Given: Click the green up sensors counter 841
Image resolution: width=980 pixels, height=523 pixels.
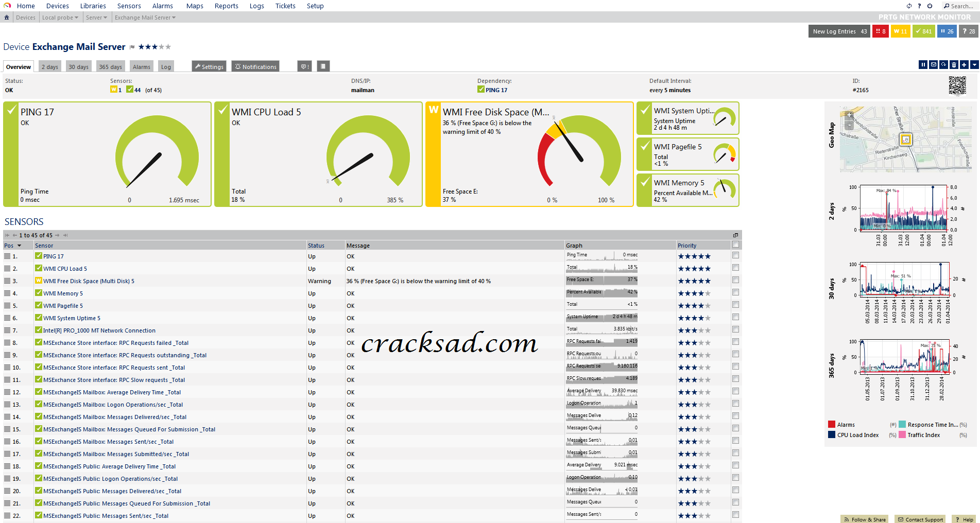Looking at the screenshot, I should point(924,31).
